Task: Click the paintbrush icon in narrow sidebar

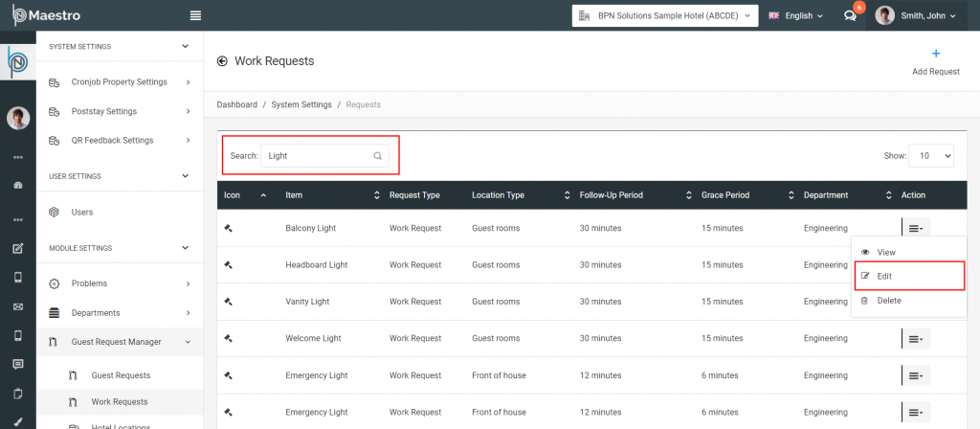Action: click(x=18, y=422)
